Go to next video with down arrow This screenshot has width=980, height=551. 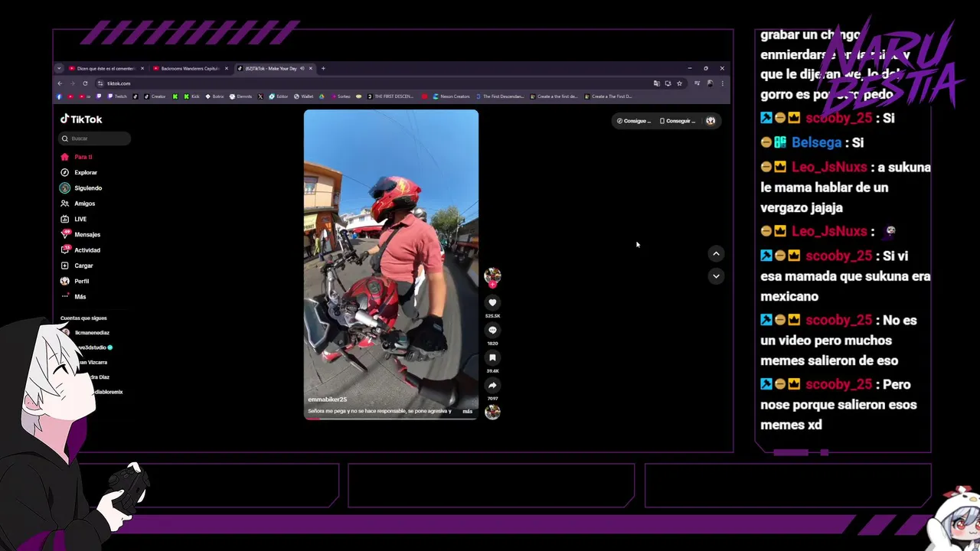(x=716, y=275)
